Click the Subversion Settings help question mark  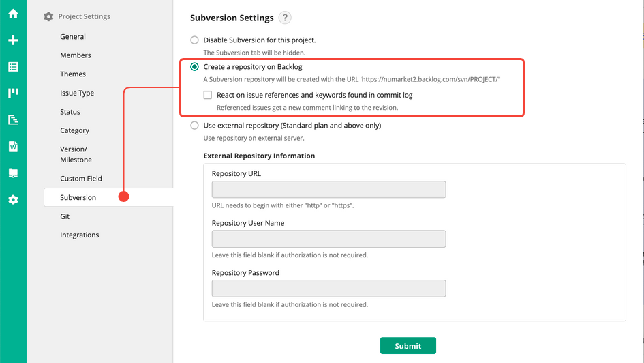tap(285, 18)
